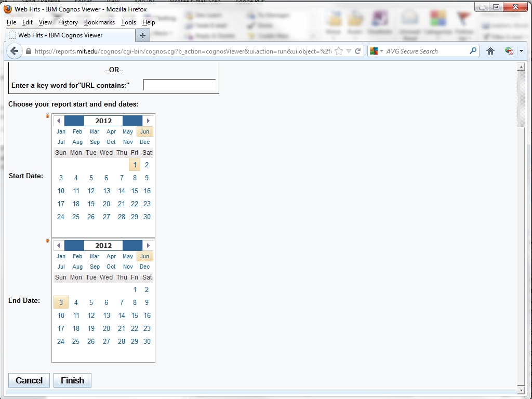Click the browser back arrow button
The width and height of the screenshot is (532, 399).
(x=15, y=51)
